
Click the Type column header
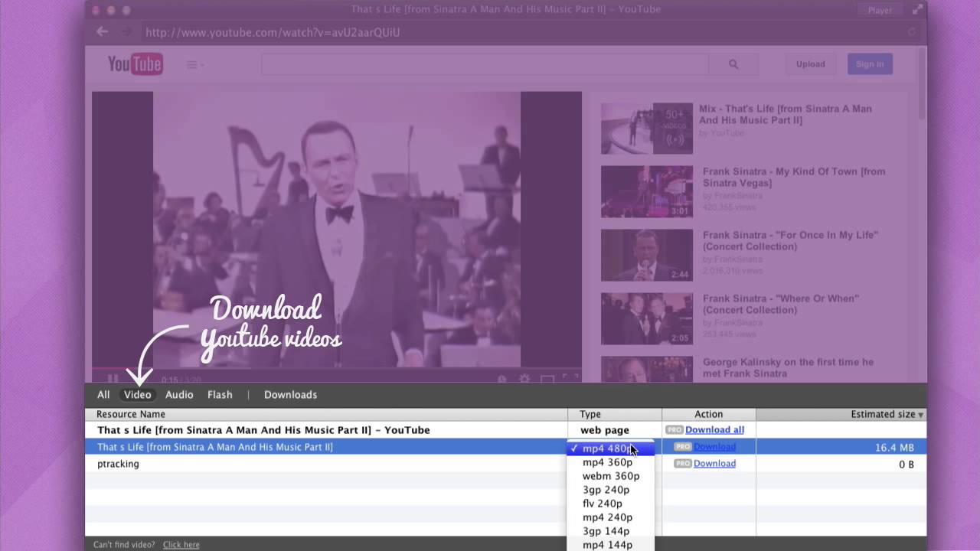615,414
